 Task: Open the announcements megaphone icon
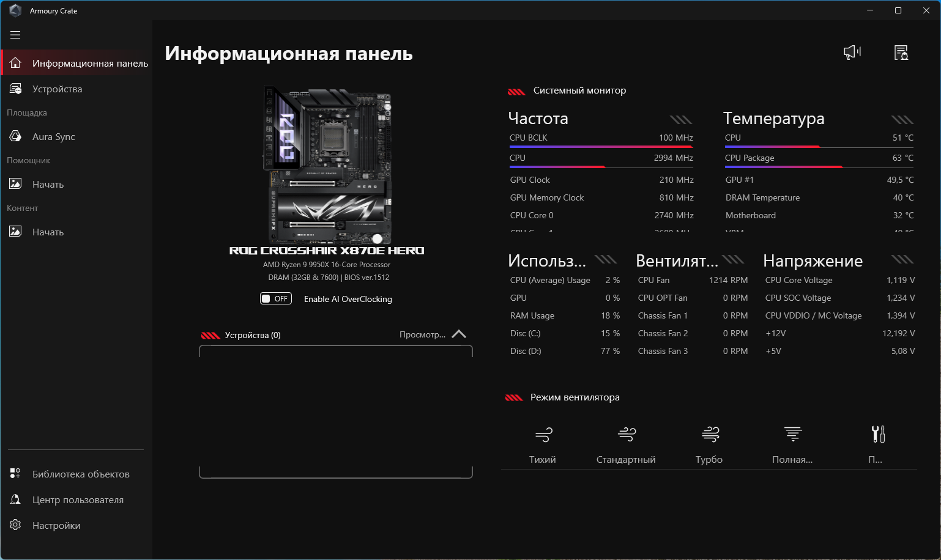tap(852, 53)
